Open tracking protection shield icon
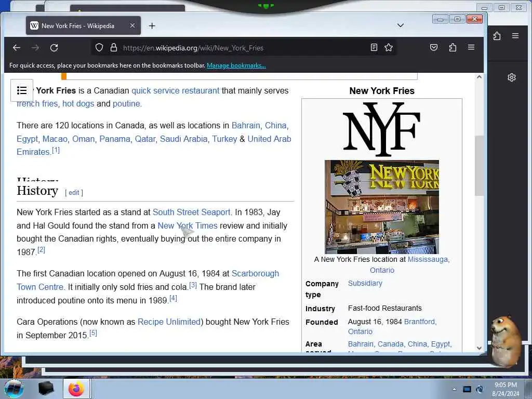Image resolution: width=532 pixels, height=399 pixels. [99, 47]
